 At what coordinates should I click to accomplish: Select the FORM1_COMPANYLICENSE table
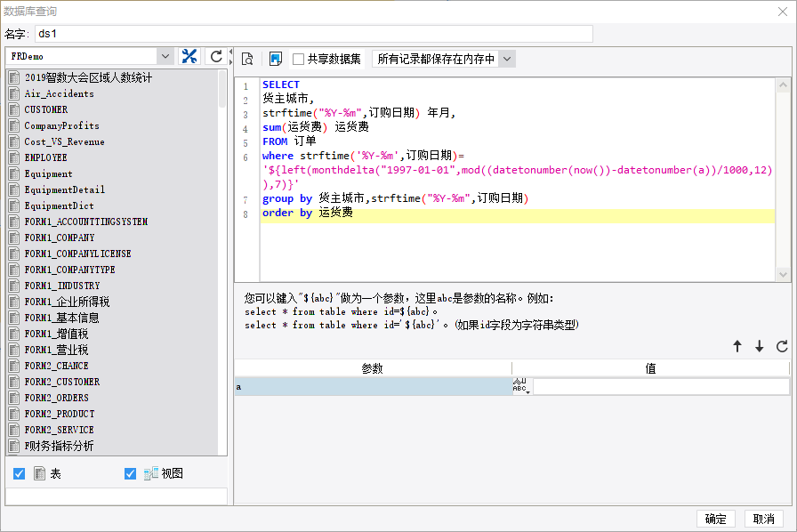coord(77,254)
